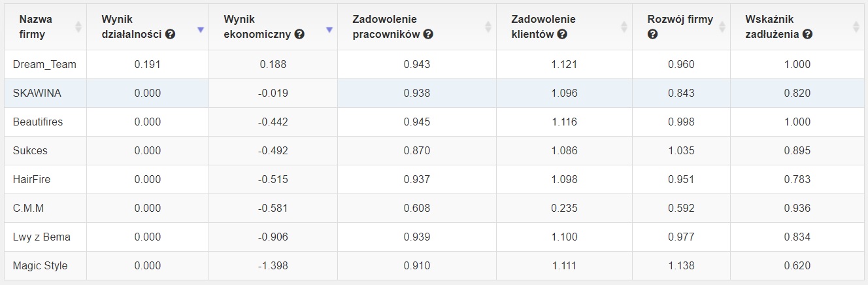Click help icon beside Wskaźnik zadłużenia
The width and height of the screenshot is (868, 285).
808,35
